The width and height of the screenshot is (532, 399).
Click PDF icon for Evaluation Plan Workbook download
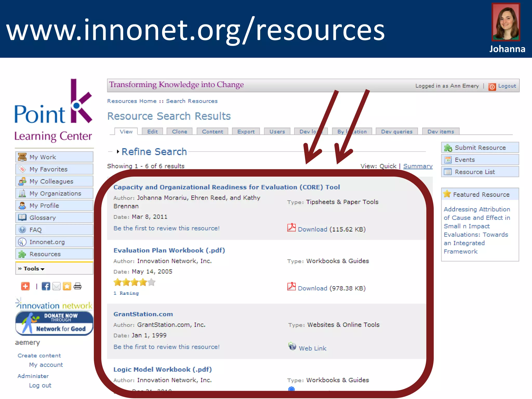(x=291, y=286)
